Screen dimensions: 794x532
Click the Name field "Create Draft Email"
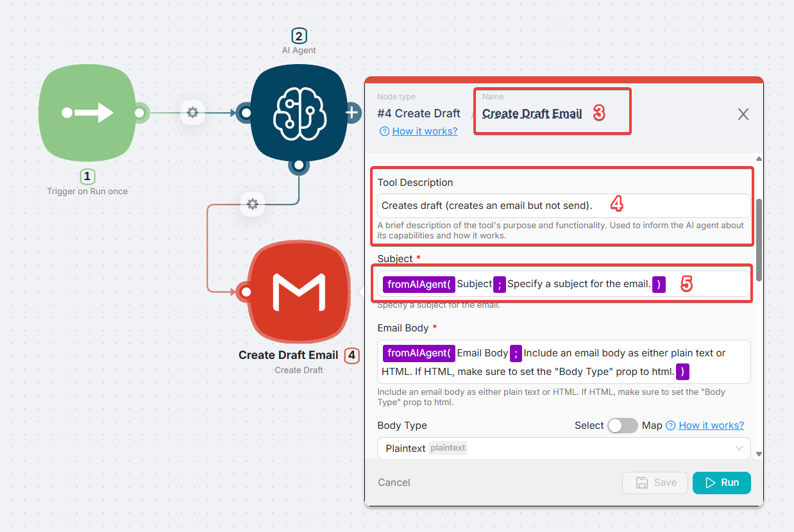[x=532, y=114]
